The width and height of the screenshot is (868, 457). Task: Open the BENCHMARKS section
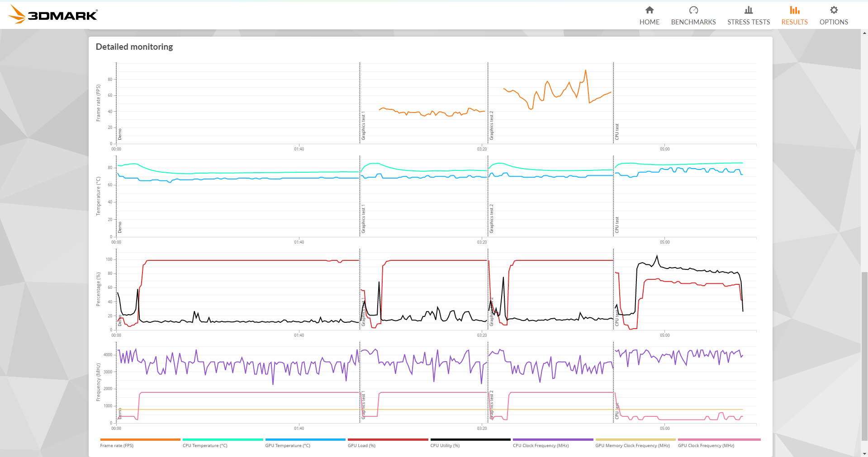pos(693,22)
